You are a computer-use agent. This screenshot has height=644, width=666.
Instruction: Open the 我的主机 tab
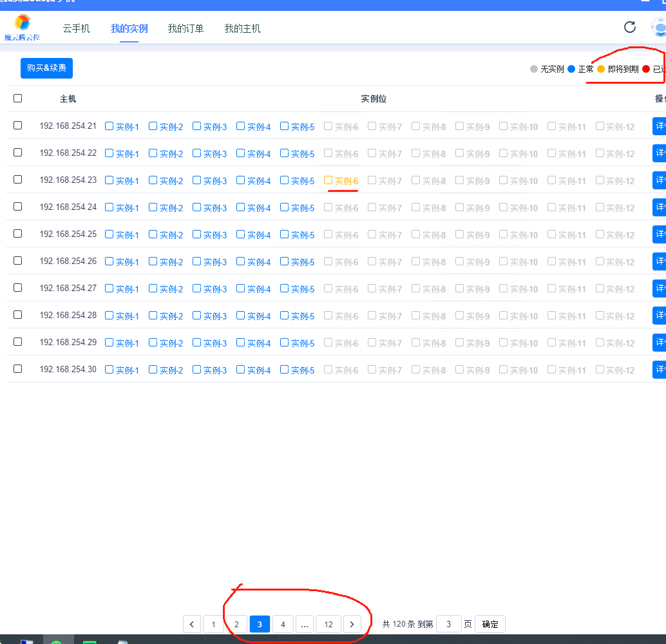242,28
